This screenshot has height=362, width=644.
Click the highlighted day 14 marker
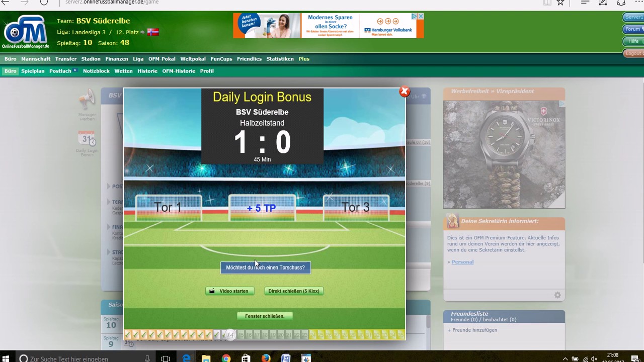230,335
